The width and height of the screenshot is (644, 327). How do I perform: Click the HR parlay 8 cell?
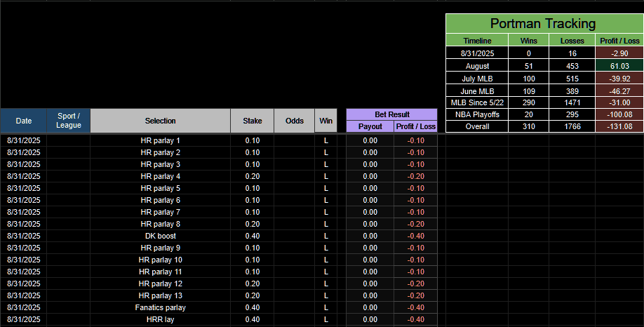point(160,224)
